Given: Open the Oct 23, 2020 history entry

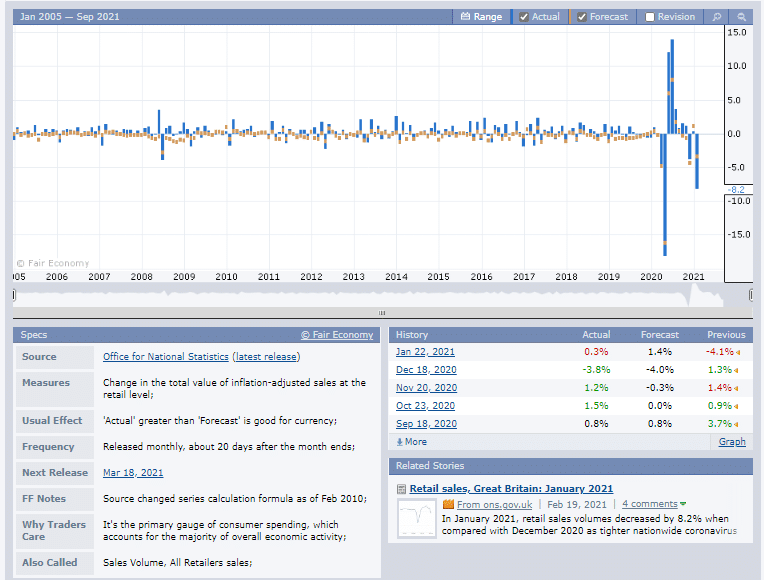Looking at the screenshot, I should pyautogui.click(x=425, y=406).
